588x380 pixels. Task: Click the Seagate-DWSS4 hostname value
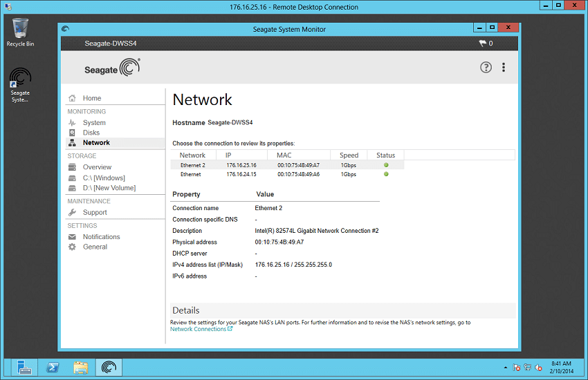tap(230, 122)
